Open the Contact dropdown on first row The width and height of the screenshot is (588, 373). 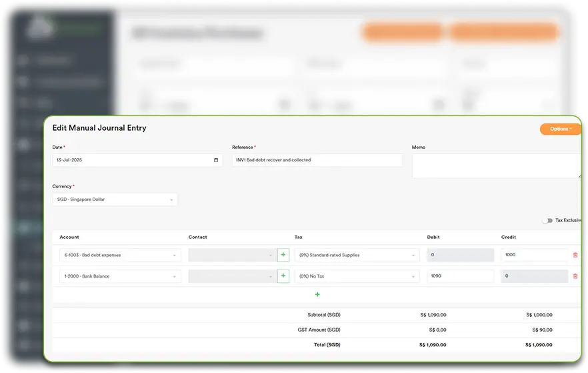[231, 255]
